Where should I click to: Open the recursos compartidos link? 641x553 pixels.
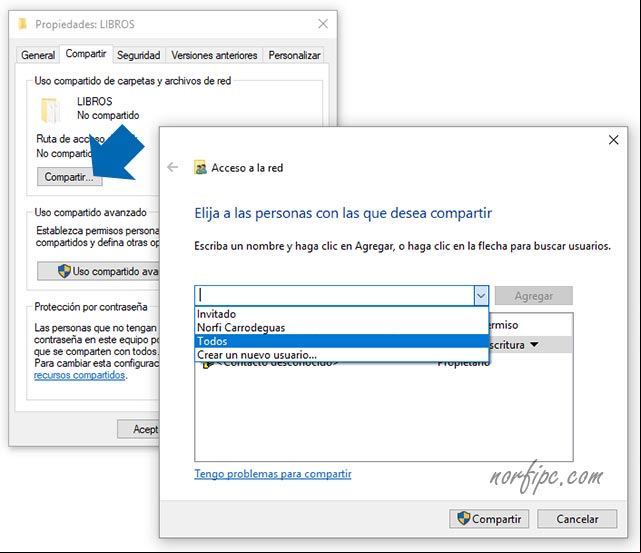pos(80,375)
